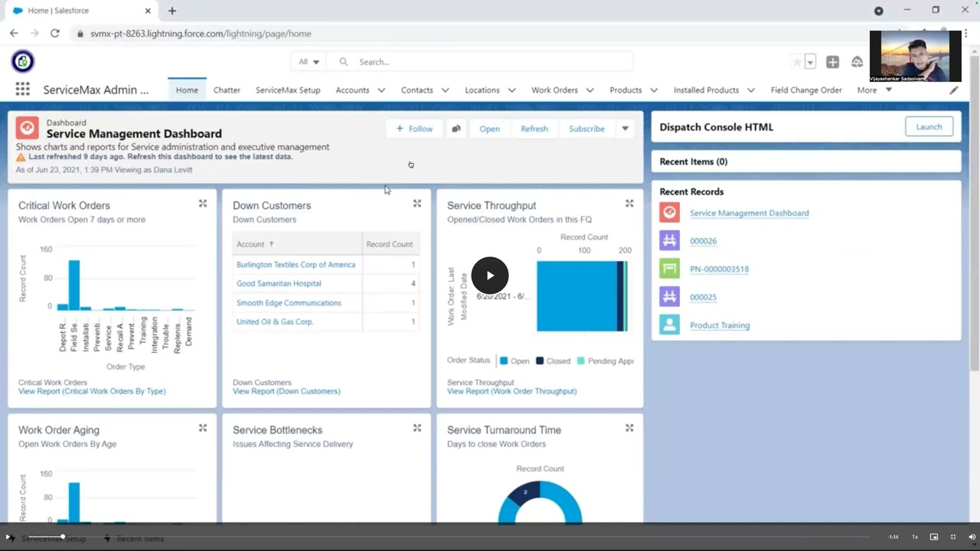Expand the Critical Work Orders chart
980x551 pixels.
coord(203,204)
